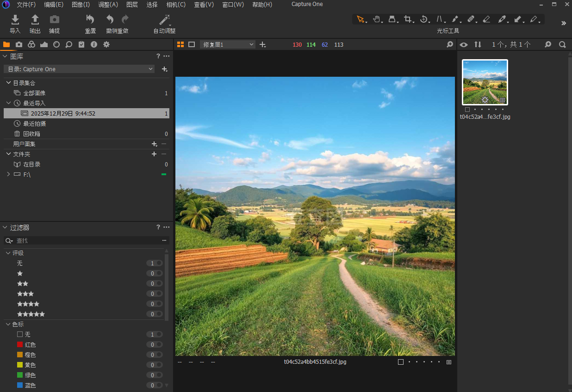Click the Import (导入) toolbar icon
The image size is (572, 392).
click(x=15, y=20)
